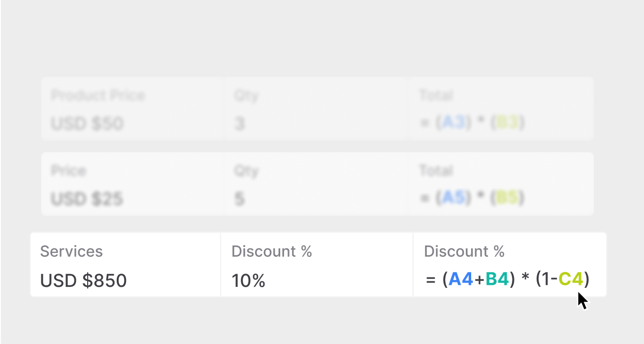Select the green B3 reference in formula
644x344 pixels.
pyautogui.click(x=508, y=123)
